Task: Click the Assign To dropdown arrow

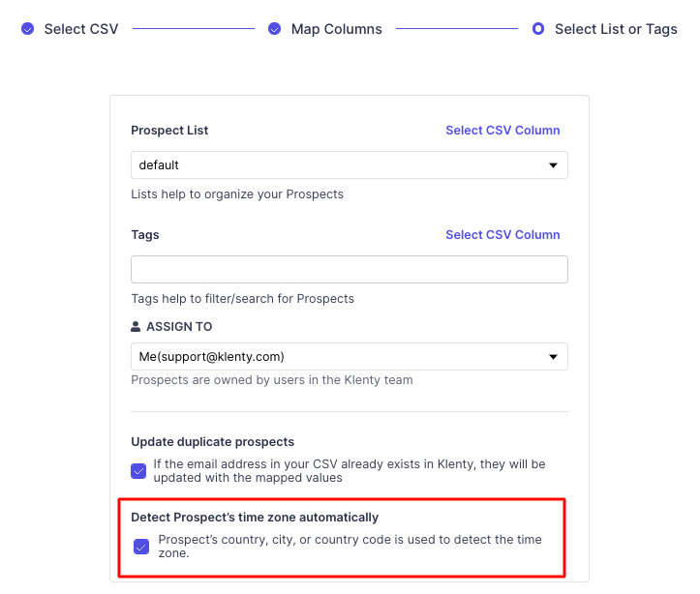Action: [553, 357]
